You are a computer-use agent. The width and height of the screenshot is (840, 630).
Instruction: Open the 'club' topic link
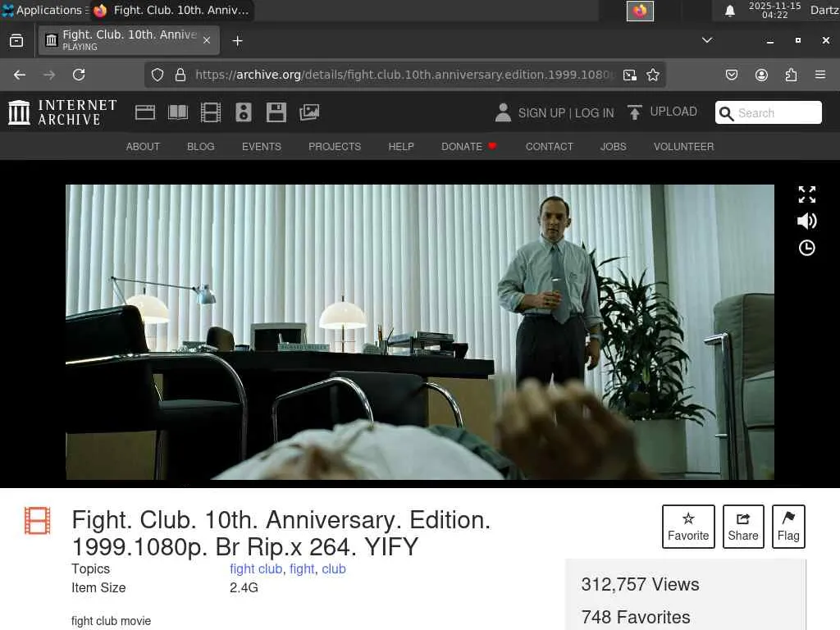point(333,569)
